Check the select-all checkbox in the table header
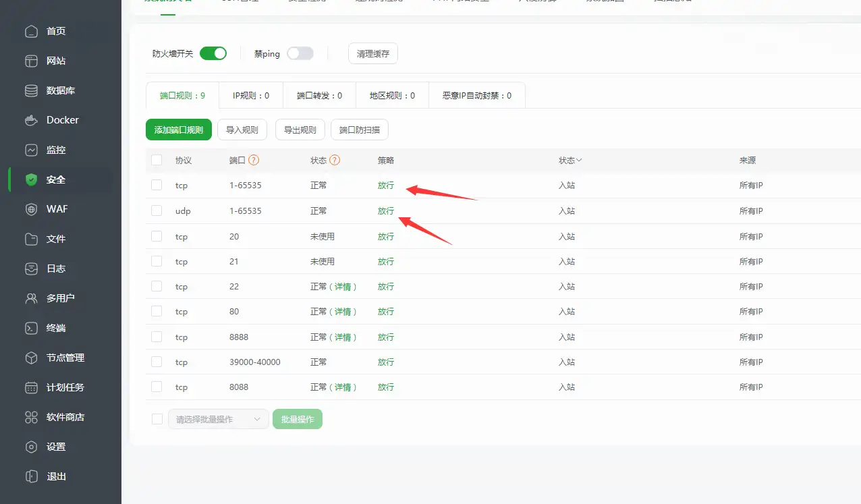The height and width of the screenshot is (504, 861). click(x=156, y=160)
